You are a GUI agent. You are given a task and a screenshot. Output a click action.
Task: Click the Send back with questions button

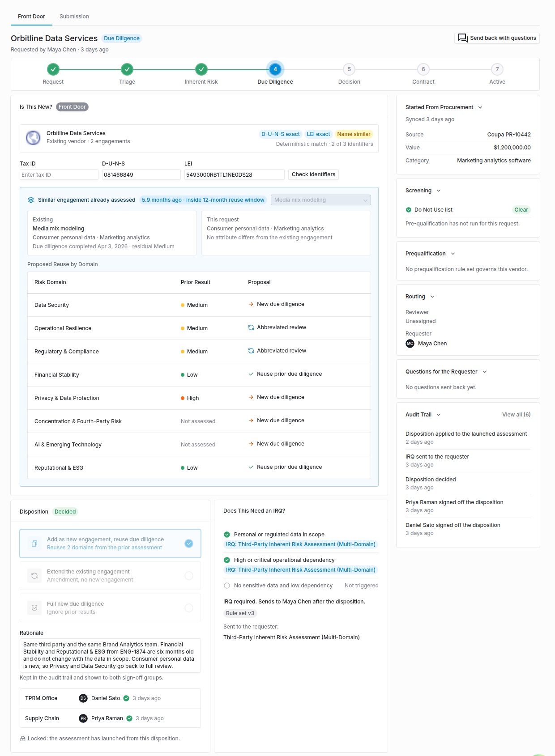tap(497, 38)
